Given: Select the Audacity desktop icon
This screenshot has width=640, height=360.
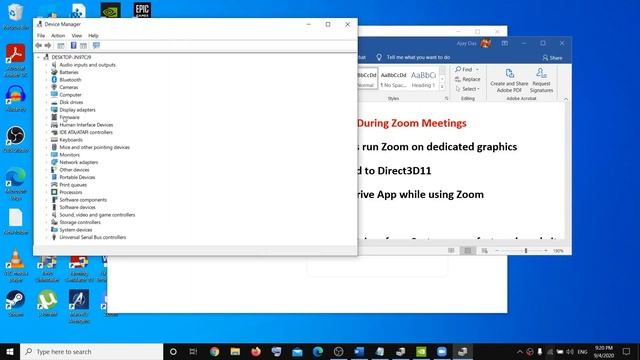Looking at the screenshot, I should pyautogui.click(x=16, y=98).
